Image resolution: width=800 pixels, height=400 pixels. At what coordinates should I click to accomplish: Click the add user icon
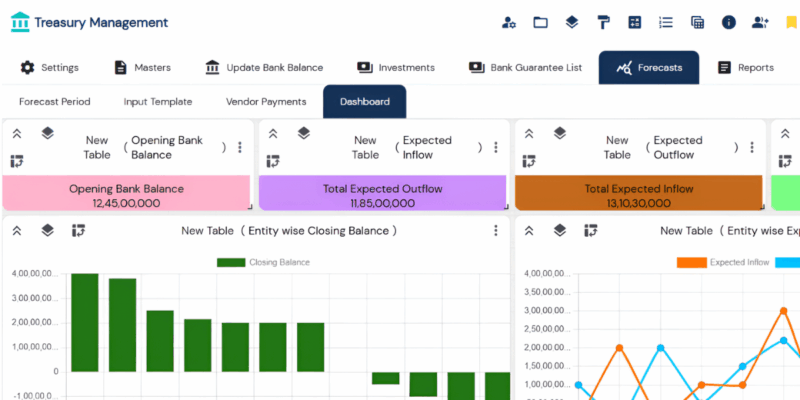[761, 22]
